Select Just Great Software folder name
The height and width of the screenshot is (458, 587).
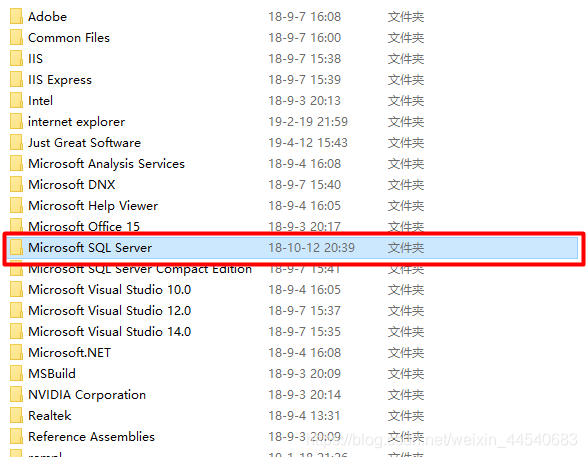pyautogui.click(x=85, y=142)
